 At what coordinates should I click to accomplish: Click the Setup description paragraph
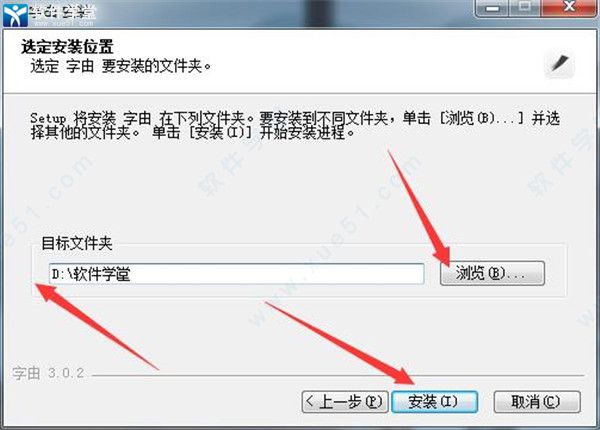(295, 125)
